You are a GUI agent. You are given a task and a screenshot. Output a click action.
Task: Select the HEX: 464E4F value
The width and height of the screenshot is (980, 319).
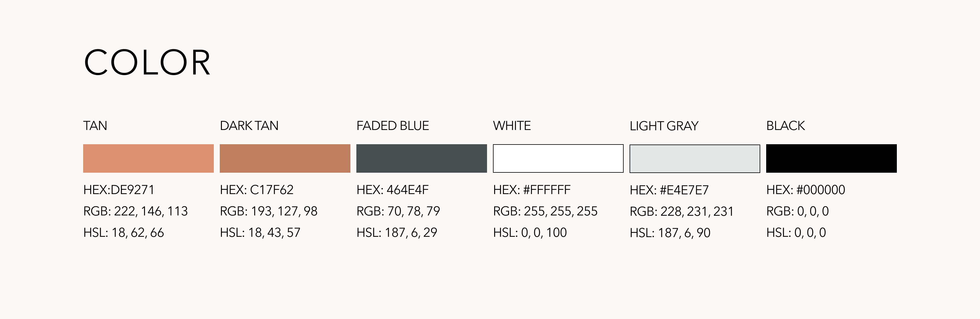pyautogui.click(x=393, y=189)
